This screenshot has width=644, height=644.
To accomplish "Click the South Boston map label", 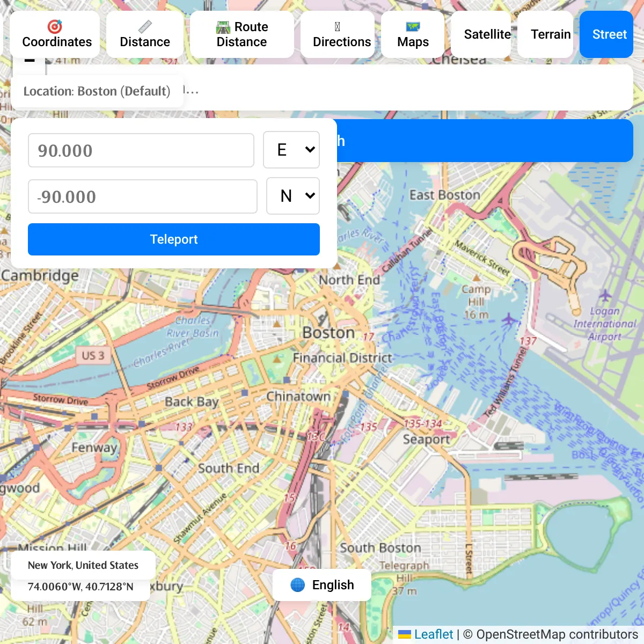I will 380,548.
